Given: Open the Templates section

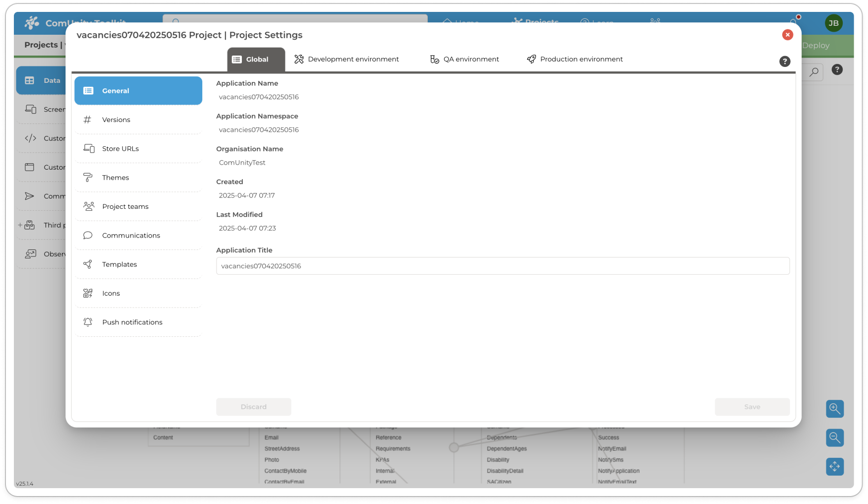Looking at the screenshot, I should point(119,264).
